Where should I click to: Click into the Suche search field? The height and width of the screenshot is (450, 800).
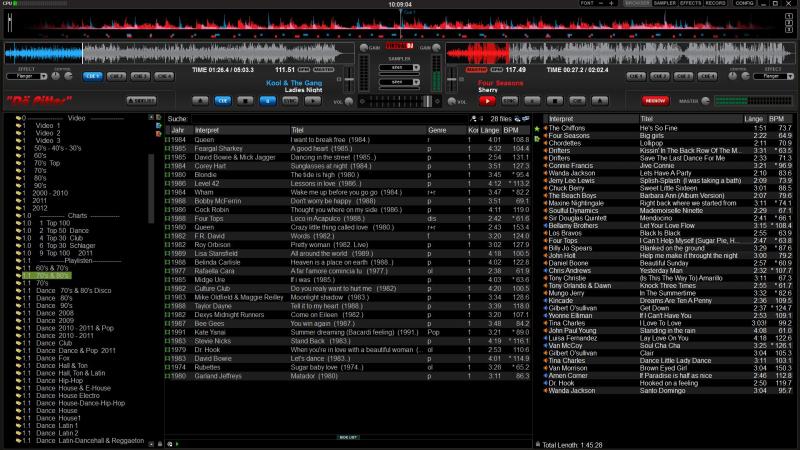pyautogui.click(x=329, y=119)
